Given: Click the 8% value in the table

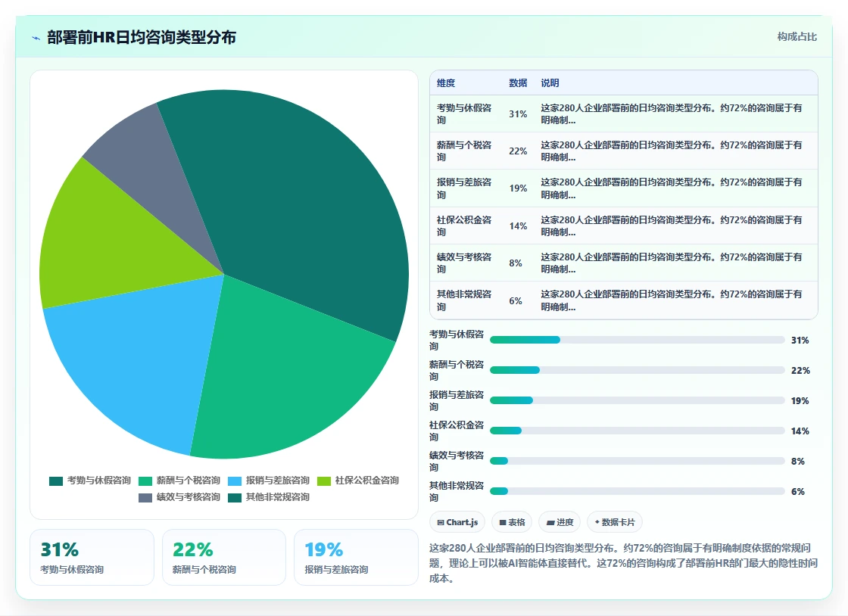Looking at the screenshot, I should 516,263.
